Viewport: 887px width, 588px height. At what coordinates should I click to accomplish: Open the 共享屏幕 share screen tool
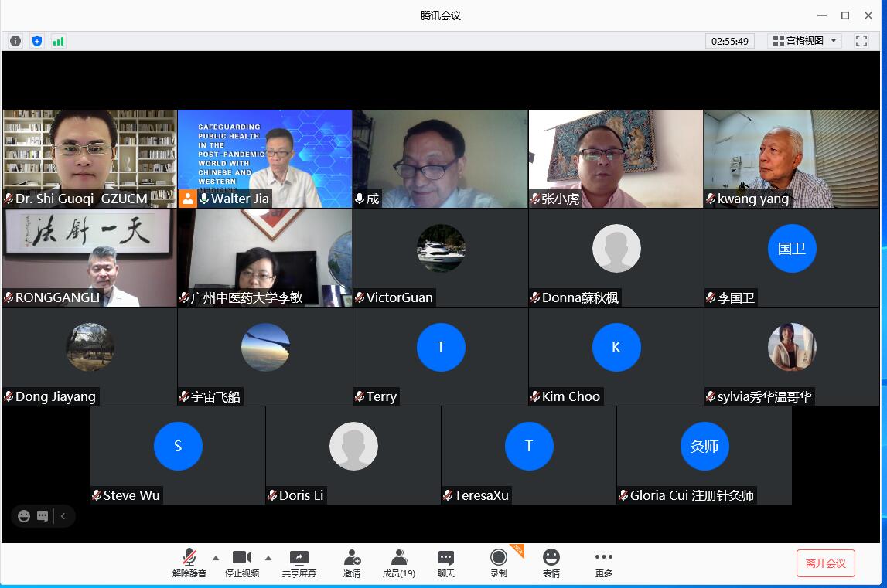click(x=299, y=563)
